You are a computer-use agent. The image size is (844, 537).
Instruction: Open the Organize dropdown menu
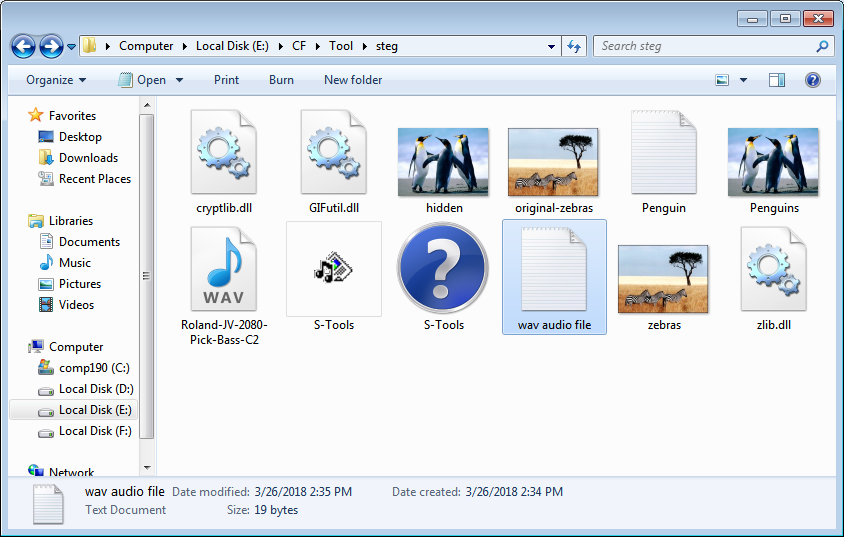tap(56, 80)
